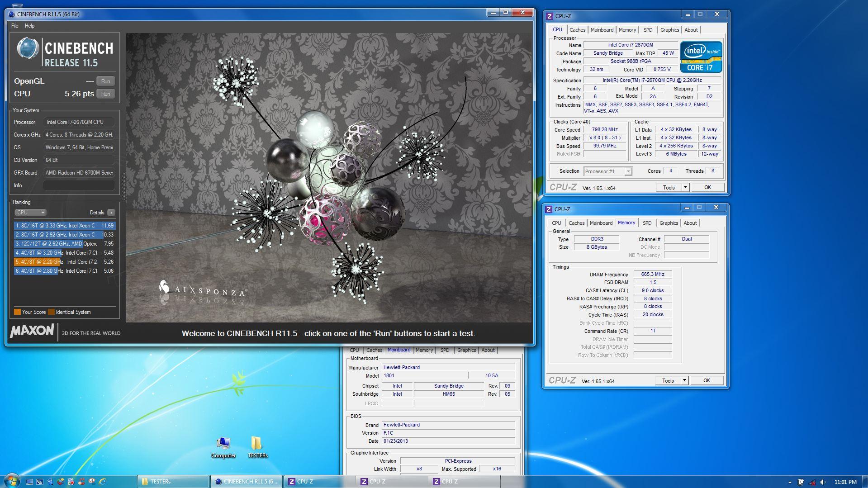Click the top CPU-Z window title icon
The image size is (868, 488).
550,16
